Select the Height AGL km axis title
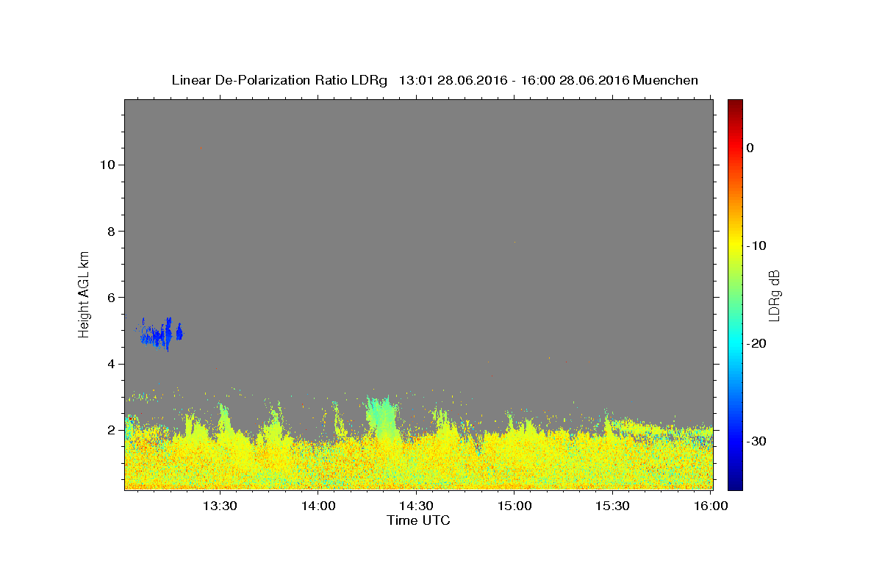This screenshot has height=588, width=882. (x=84, y=294)
